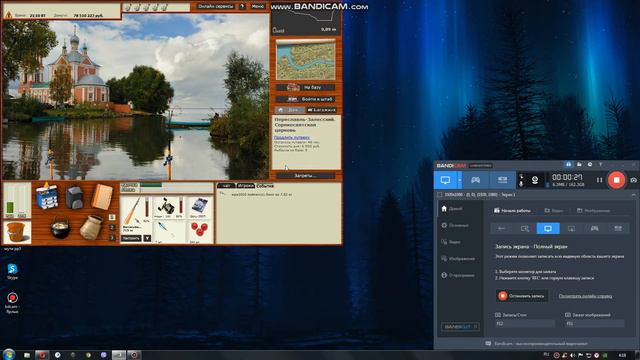Select Bandicam game recording mode in top bar
640x360 pixels.
[476, 180]
